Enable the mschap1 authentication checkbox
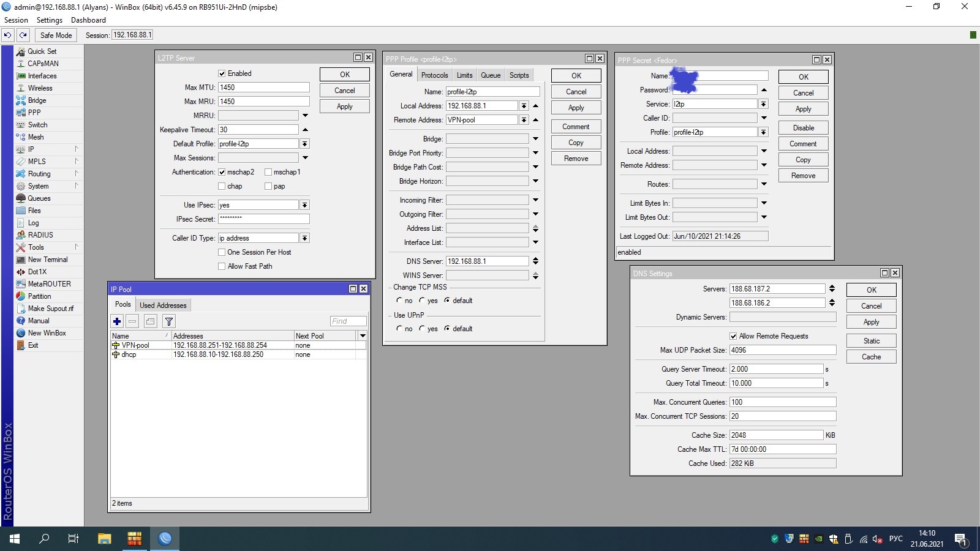 point(268,172)
